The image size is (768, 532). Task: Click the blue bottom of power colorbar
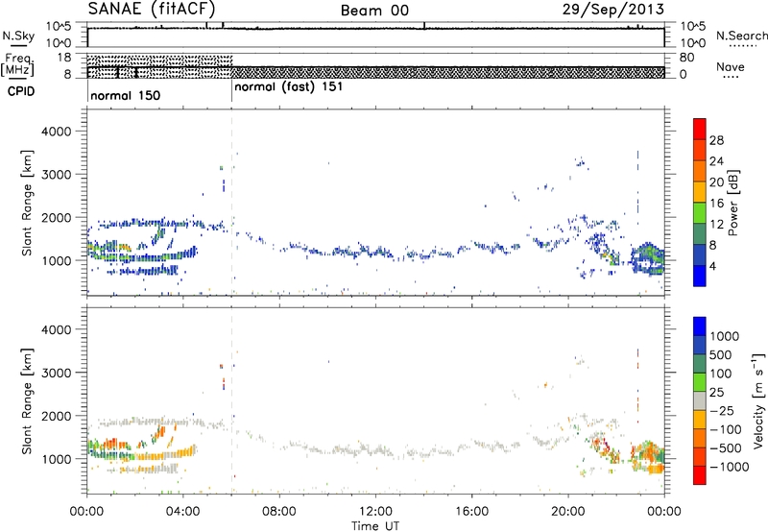pos(700,276)
